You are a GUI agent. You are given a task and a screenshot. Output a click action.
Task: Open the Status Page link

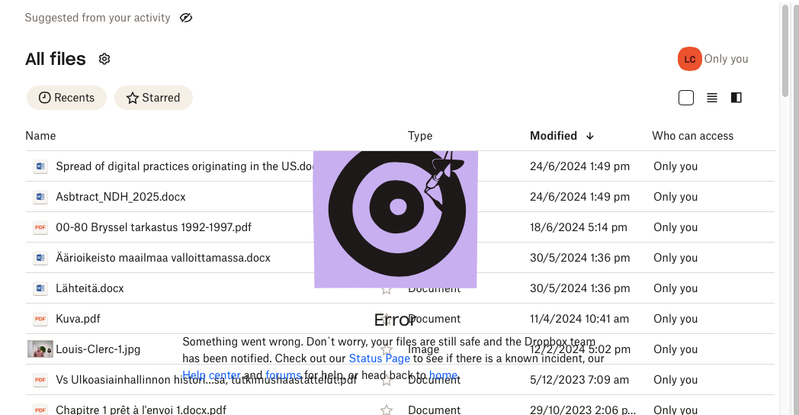click(379, 358)
